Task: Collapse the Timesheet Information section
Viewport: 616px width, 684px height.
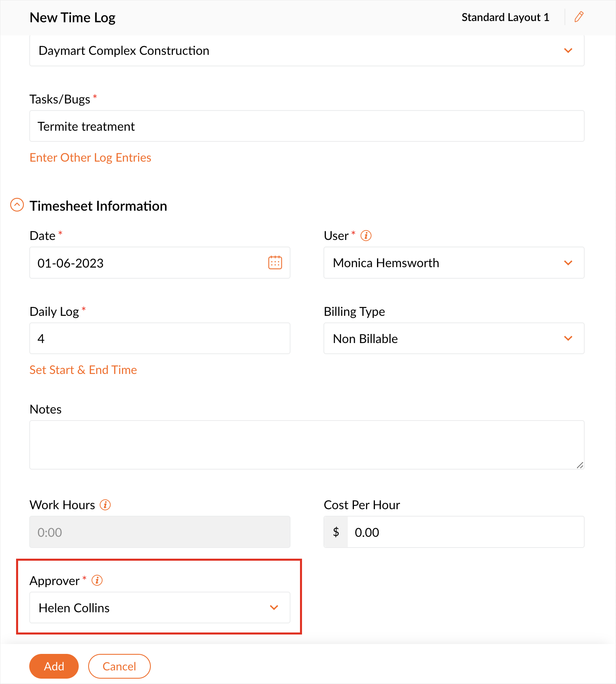Action: 17,205
